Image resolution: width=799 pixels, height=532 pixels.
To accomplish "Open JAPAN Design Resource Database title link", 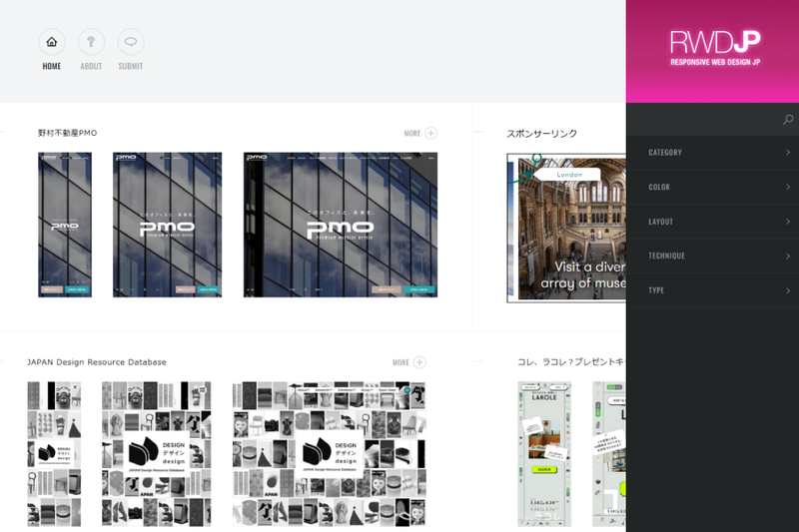I will pyautogui.click(x=97, y=362).
